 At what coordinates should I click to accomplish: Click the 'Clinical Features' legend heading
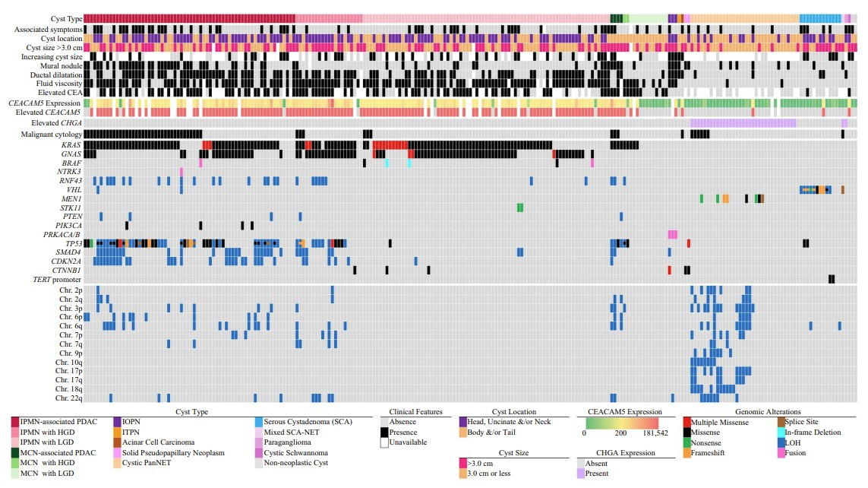(x=415, y=411)
